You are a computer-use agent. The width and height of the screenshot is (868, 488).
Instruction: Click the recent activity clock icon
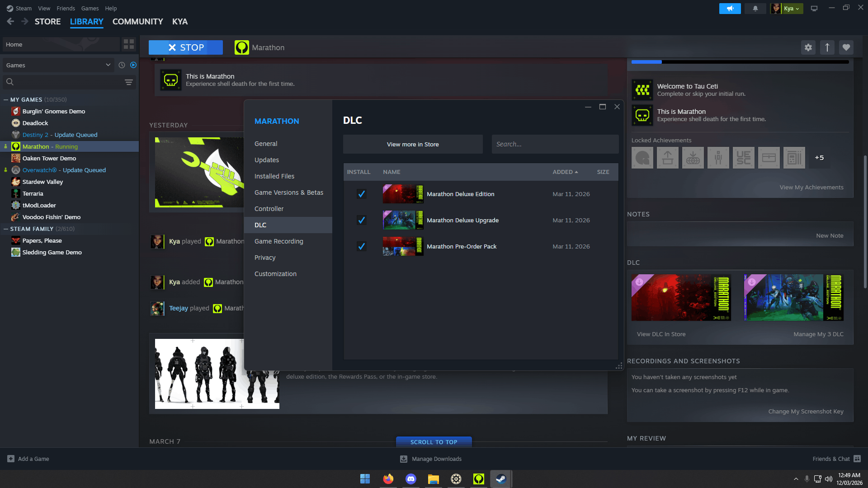click(122, 65)
